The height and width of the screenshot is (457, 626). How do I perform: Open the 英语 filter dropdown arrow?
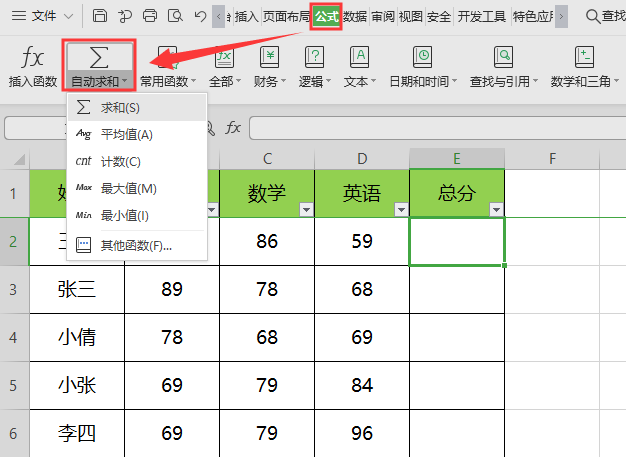401,209
